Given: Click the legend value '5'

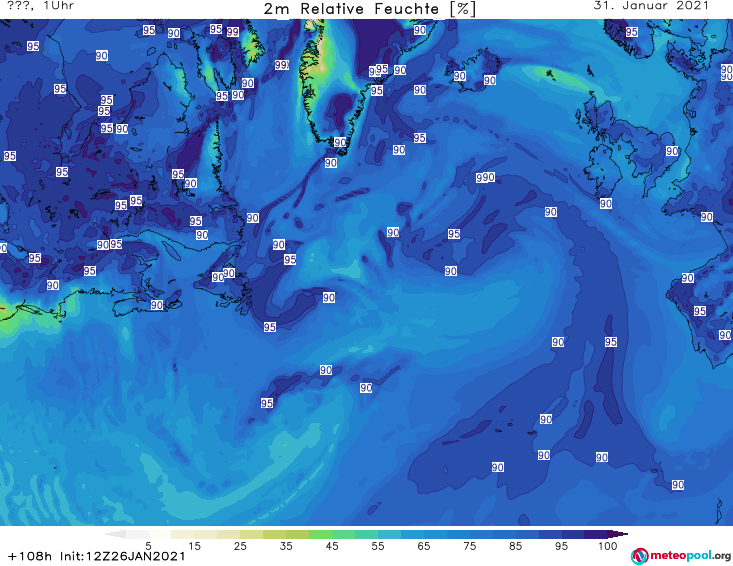Looking at the screenshot, I should click(x=148, y=546).
